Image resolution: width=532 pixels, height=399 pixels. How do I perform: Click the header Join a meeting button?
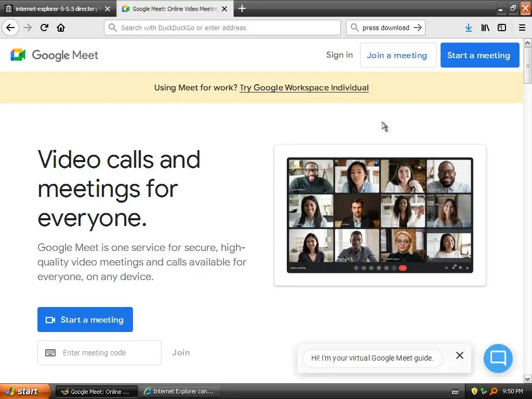(x=397, y=55)
